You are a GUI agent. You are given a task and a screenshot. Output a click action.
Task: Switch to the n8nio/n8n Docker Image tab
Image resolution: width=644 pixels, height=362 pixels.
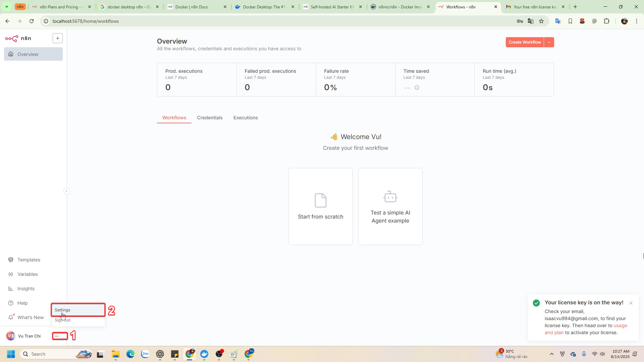pyautogui.click(x=400, y=7)
